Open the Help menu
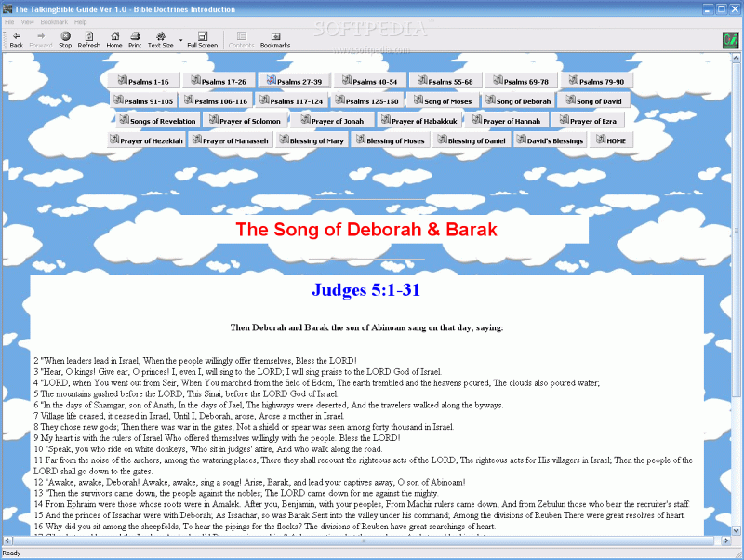Viewport: 744px width, 560px height. [80, 21]
